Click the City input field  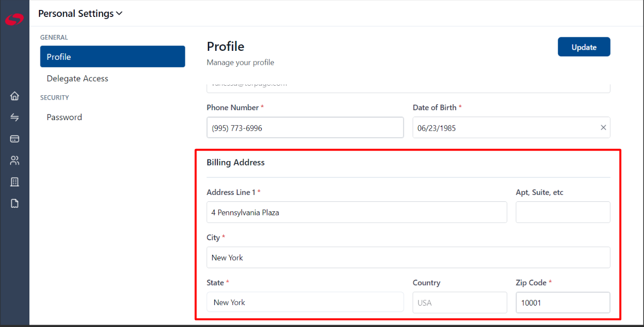click(x=408, y=257)
